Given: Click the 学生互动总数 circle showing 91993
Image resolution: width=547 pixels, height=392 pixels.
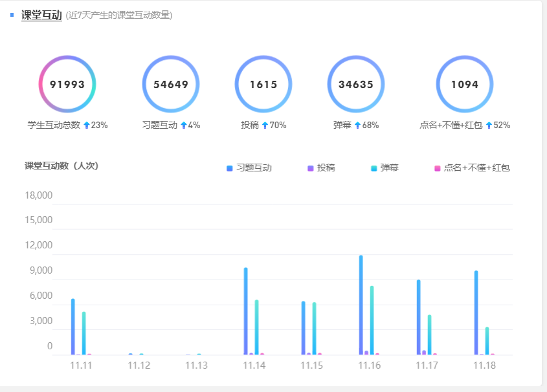Looking at the screenshot, I should 67,84.
